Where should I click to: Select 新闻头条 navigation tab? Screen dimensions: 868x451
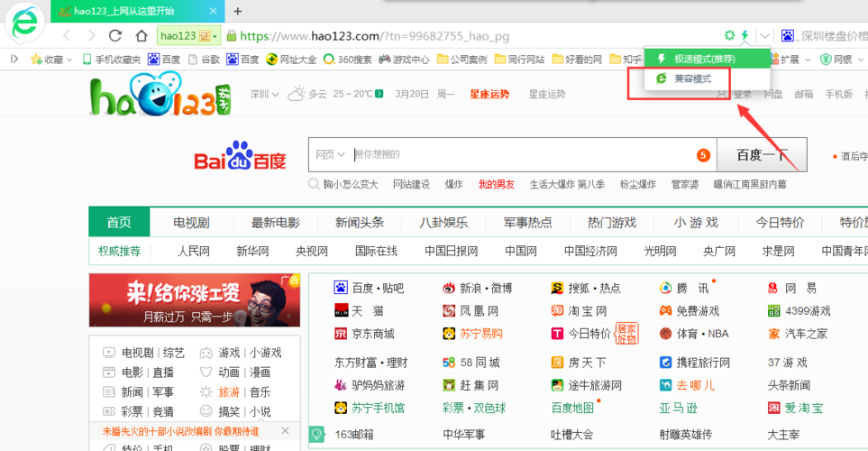(x=360, y=223)
